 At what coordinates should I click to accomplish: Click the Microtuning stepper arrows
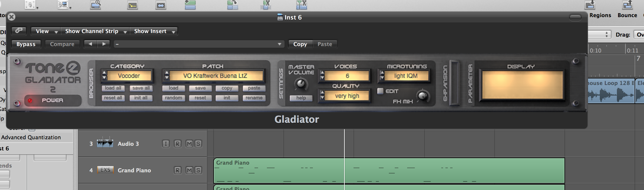[x=382, y=76]
